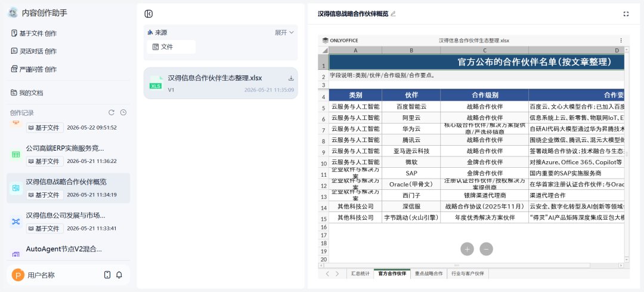Zoom out with minus button
644x292 pixels.
tap(487, 249)
